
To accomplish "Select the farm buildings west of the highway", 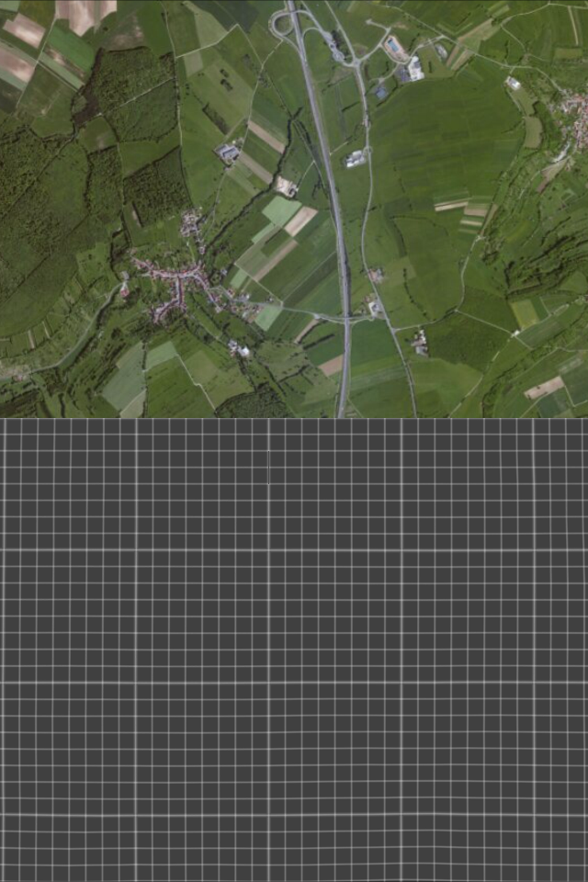I will [x=228, y=153].
